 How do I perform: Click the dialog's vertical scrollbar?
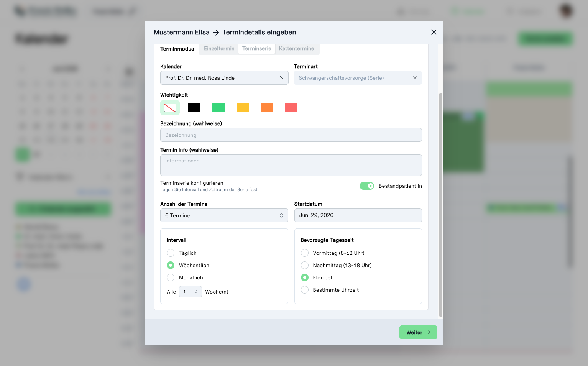[x=441, y=205]
